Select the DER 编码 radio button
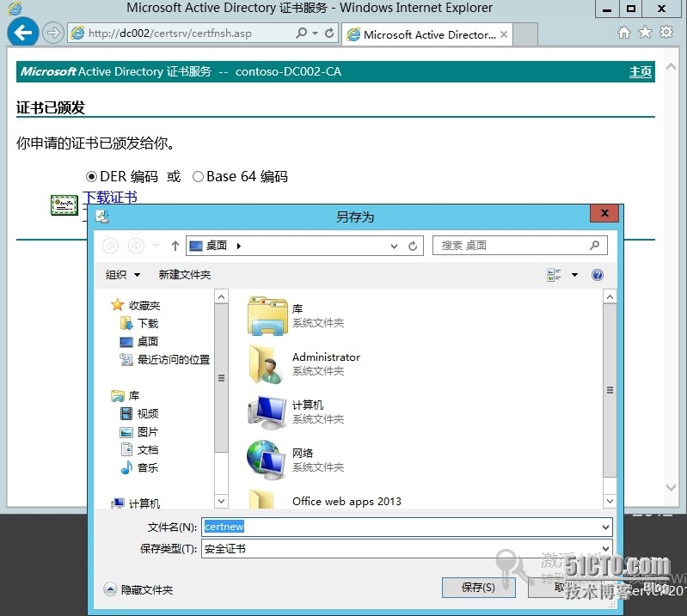The height and width of the screenshot is (616, 687). tap(91, 176)
